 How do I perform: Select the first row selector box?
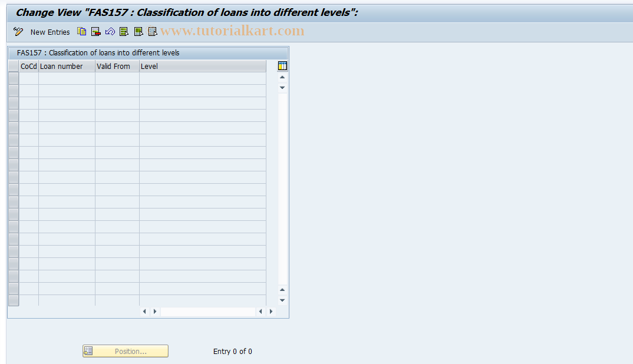click(14, 78)
